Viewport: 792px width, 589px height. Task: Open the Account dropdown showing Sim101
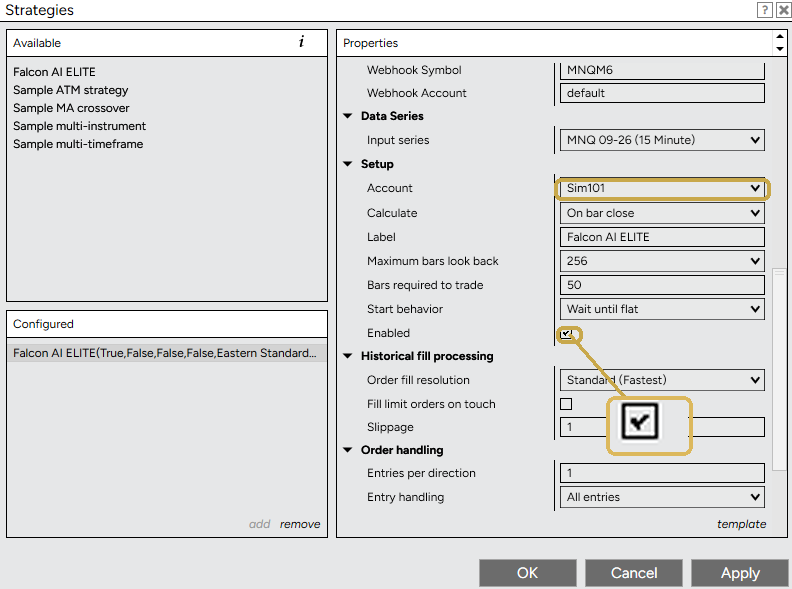coord(662,188)
